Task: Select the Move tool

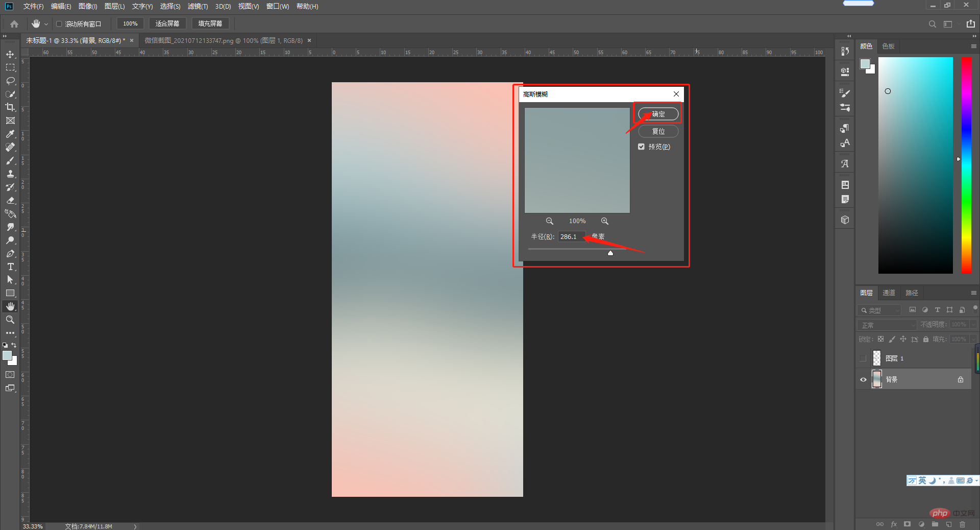Action: pos(10,54)
